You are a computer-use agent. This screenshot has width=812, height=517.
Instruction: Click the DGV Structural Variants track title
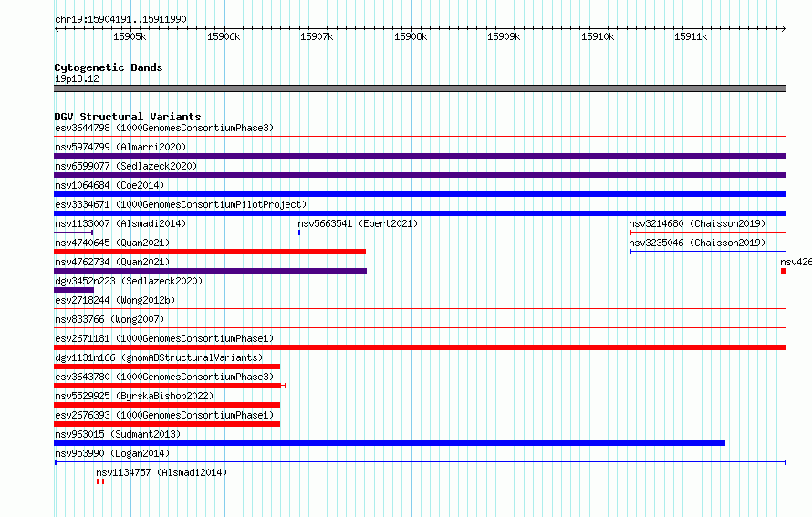coord(128,117)
